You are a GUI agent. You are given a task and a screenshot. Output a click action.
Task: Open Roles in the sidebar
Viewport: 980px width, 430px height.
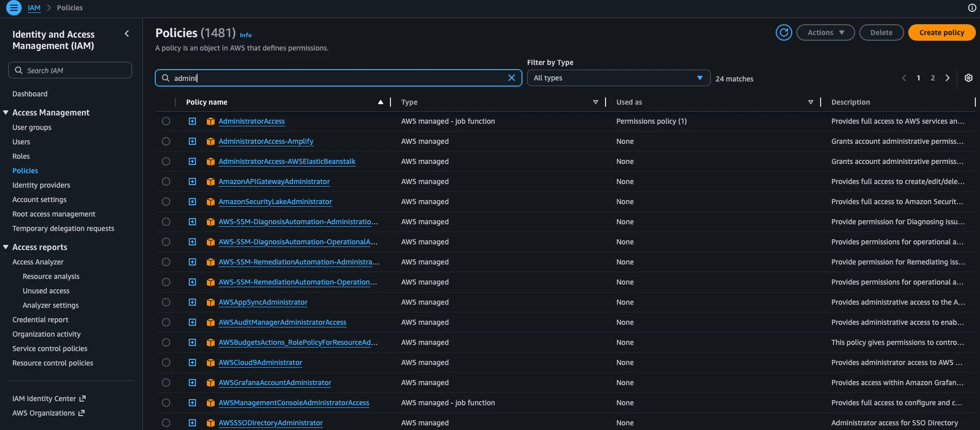coord(21,156)
